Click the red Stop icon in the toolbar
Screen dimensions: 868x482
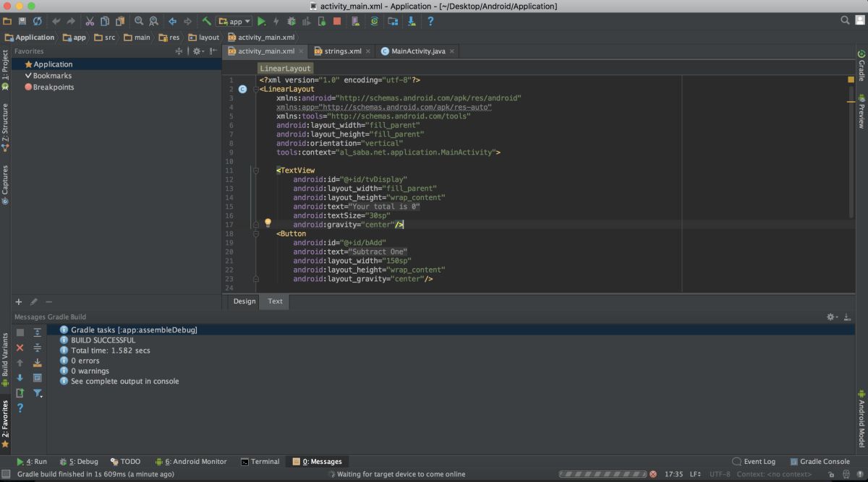pos(337,22)
